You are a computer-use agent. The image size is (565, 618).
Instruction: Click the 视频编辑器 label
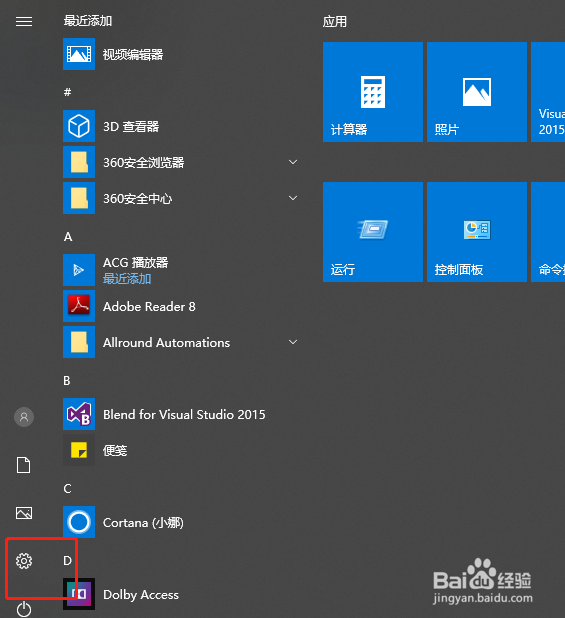(x=133, y=54)
